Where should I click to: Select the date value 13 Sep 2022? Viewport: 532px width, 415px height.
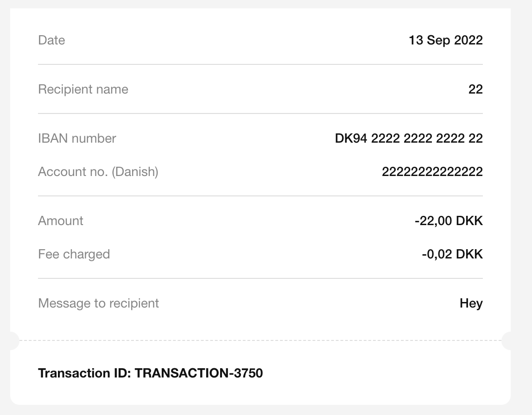(445, 40)
